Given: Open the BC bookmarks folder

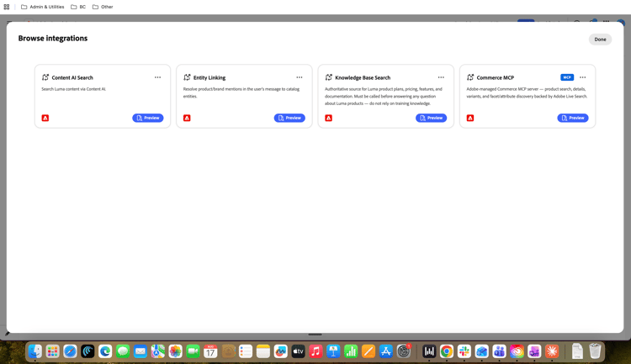Looking at the screenshot, I should pyautogui.click(x=78, y=7).
